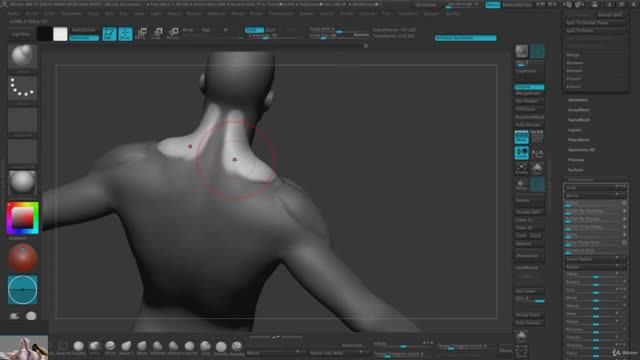Open the gray material sphere selector
The height and width of the screenshot is (360, 640).
22,183
